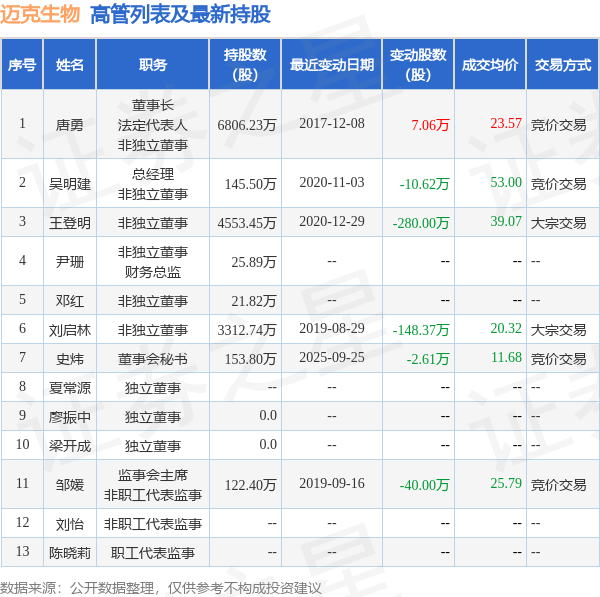Click the 监事会主席 position text
The width and height of the screenshot is (600, 597).
(153, 475)
